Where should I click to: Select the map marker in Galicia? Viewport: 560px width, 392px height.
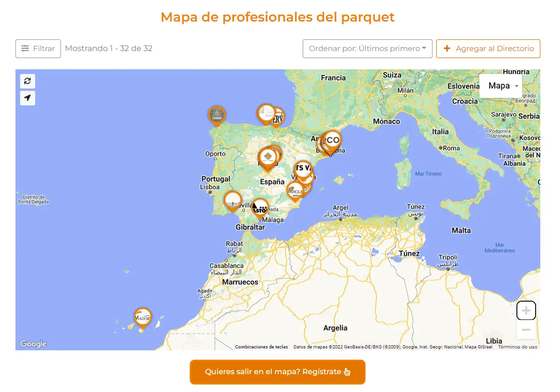pos(217,114)
